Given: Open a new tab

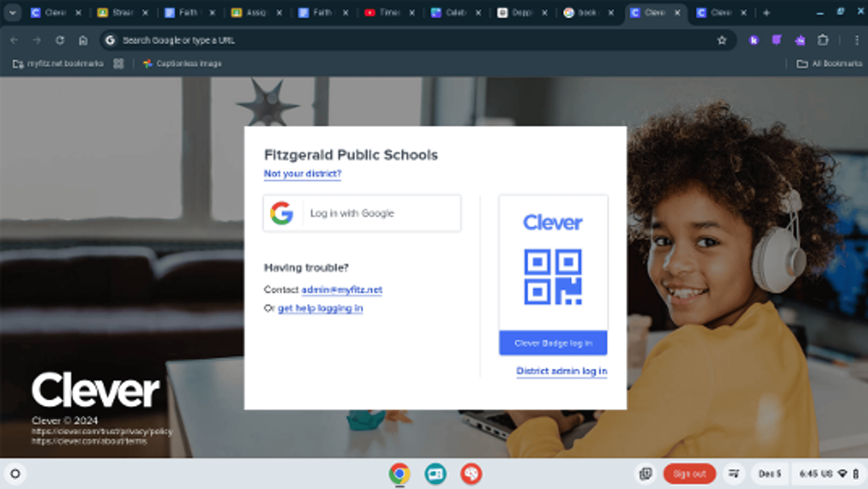Looking at the screenshot, I should coord(766,13).
